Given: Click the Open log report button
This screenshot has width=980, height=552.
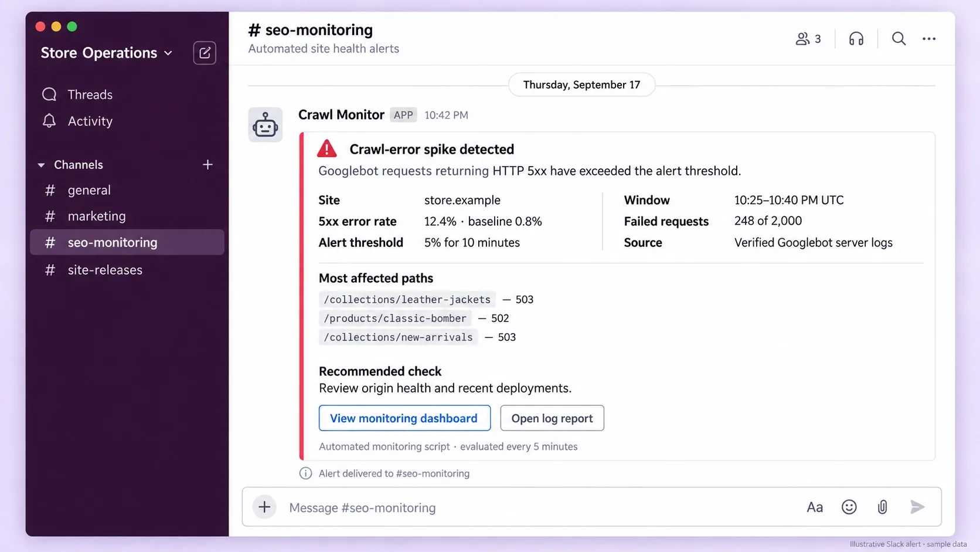Looking at the screenshot, I should tap(552, 418).
